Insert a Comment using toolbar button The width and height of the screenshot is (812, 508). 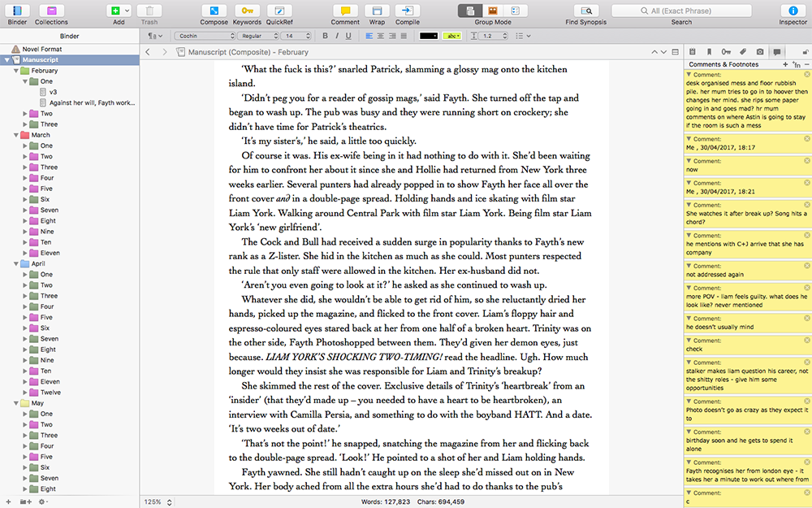[345, 11]
